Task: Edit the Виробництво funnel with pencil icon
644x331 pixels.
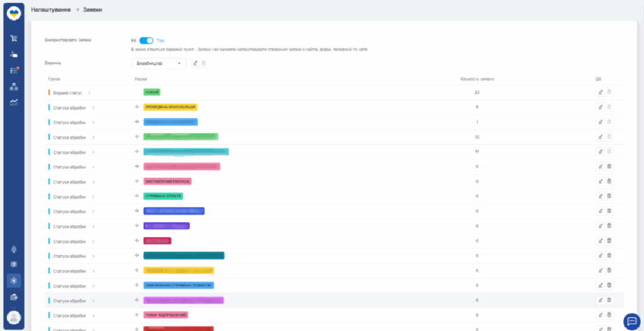Action: [195, 63]
